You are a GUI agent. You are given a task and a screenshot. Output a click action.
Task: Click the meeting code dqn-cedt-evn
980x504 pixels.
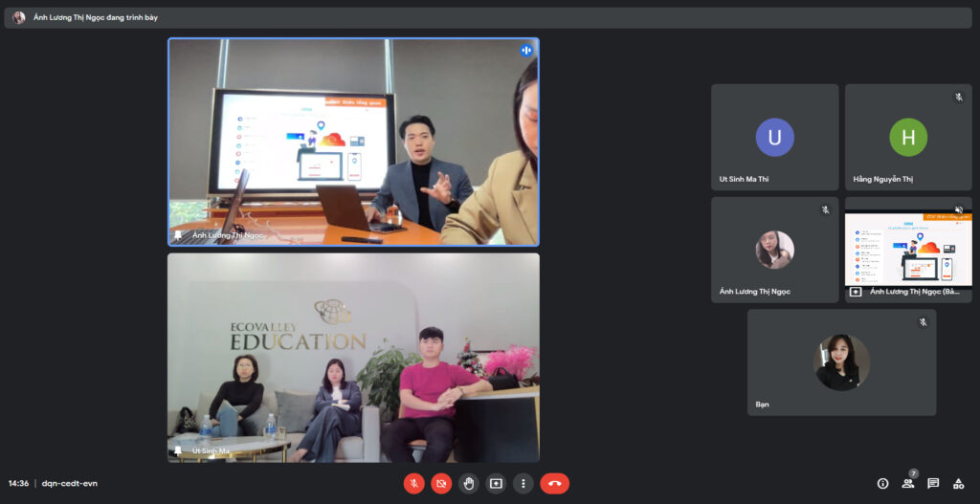click(69, 483)
